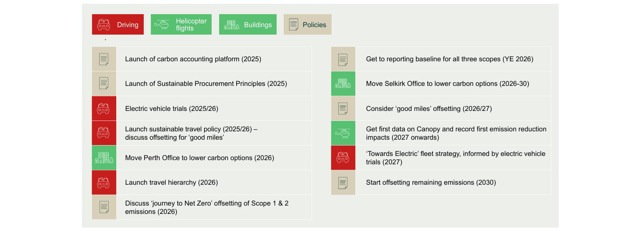The image size is (644, 231).
Task: Click building icon beside Move Selkirk Office
Action: coord(343,84)
